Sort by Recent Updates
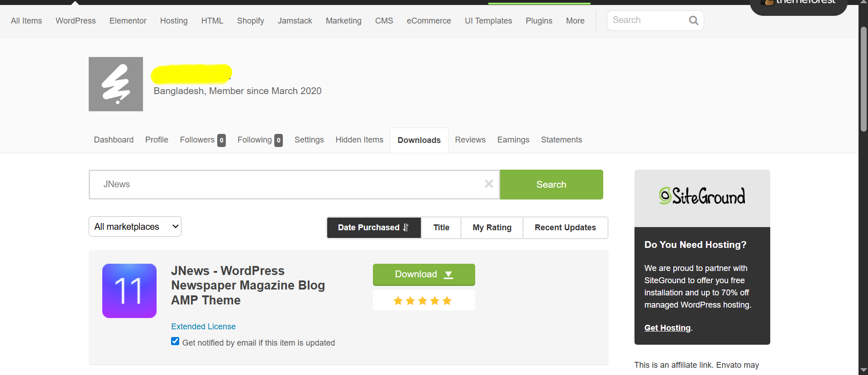The image size is (868, 375). click(565, 228)
